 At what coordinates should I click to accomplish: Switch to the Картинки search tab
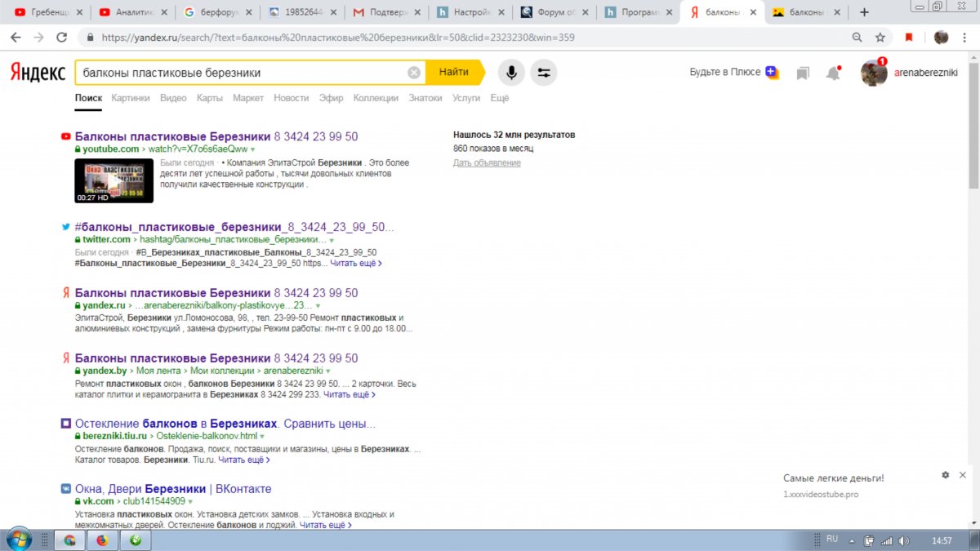(131, 98)
